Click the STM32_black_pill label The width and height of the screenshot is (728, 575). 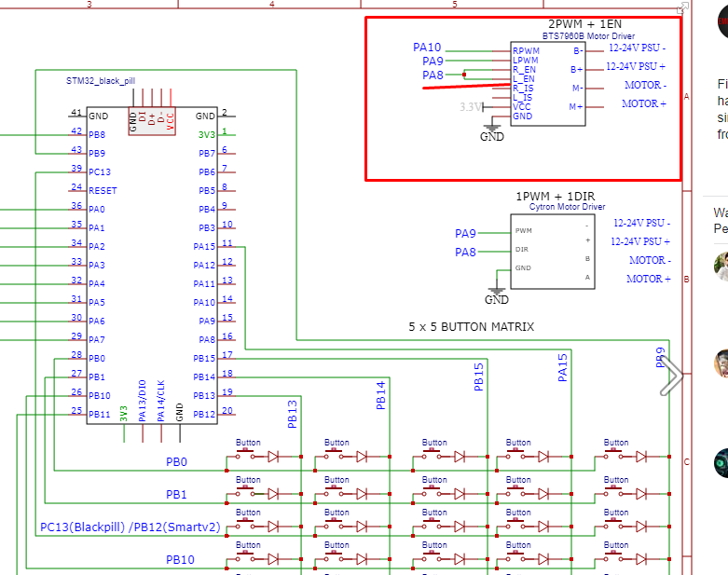[x=99, y=82]
